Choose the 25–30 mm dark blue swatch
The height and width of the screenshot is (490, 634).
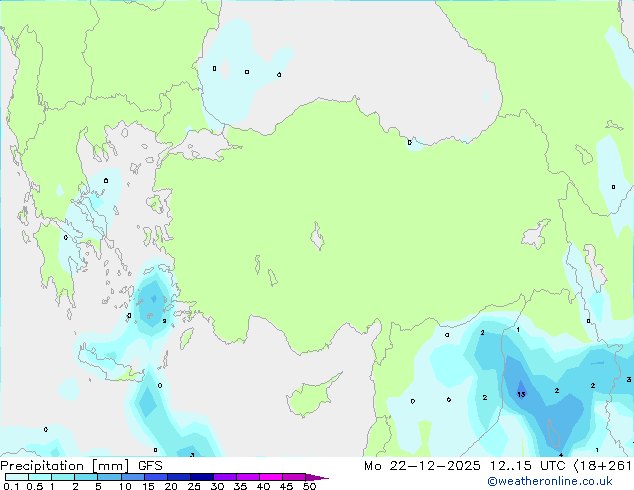click(201, 477)
